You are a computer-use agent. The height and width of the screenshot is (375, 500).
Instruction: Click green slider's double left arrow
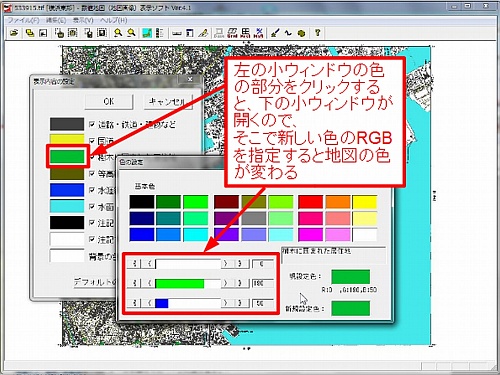pyautogui.click(x=135, y=284)
